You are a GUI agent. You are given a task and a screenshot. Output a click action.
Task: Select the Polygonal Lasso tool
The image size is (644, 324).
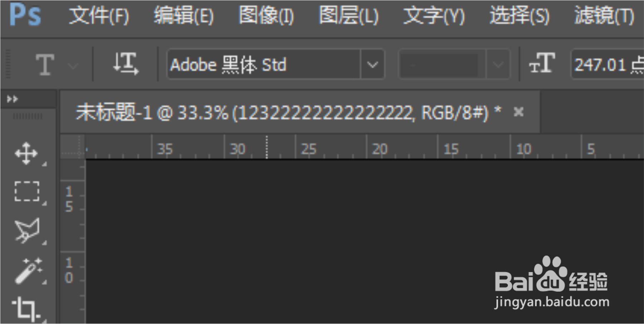click(x=27, y=230)
